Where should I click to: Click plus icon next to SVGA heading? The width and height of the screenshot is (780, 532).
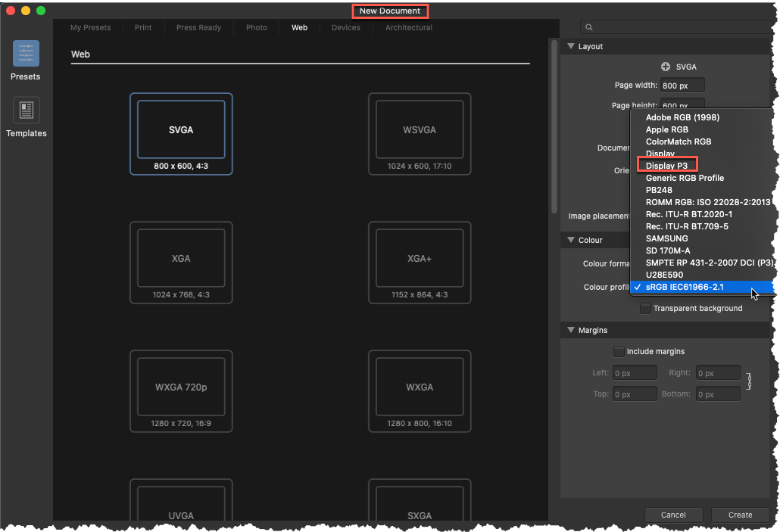663,67
